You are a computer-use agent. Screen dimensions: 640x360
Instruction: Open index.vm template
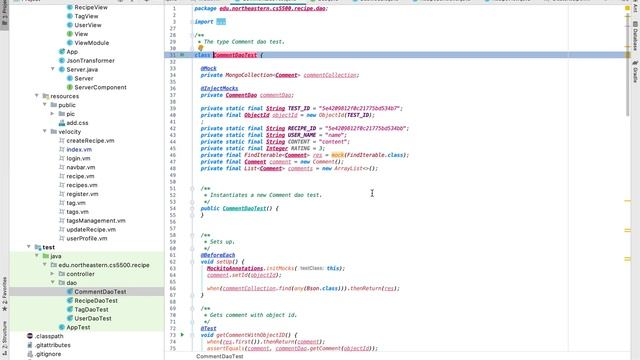79,149
